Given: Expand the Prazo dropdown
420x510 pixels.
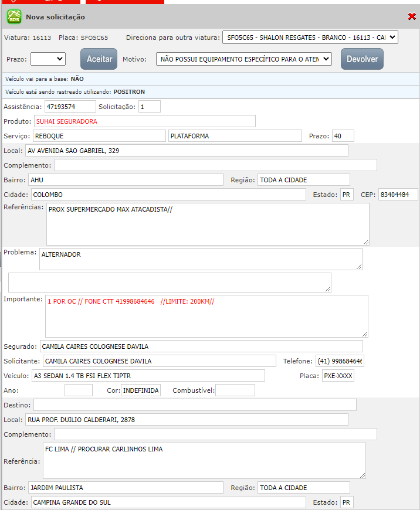Looking at the screenshot, I should coord(48,59).
